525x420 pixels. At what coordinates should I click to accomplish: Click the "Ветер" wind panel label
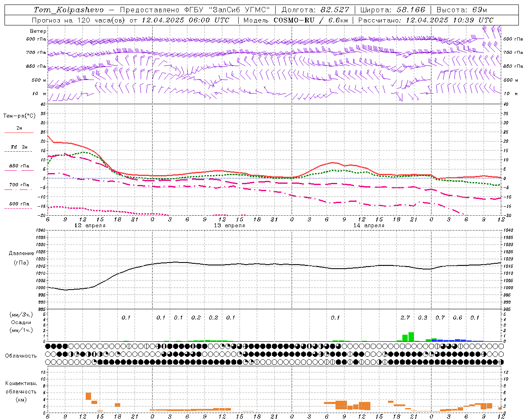click(x=38, y=31)
